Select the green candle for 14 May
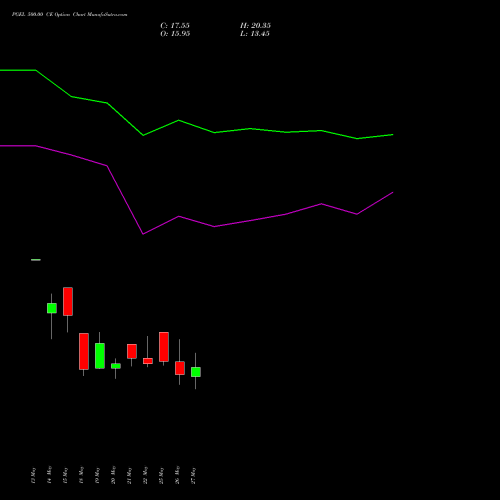This screenshot has width=500, height=500. point(52,308)
